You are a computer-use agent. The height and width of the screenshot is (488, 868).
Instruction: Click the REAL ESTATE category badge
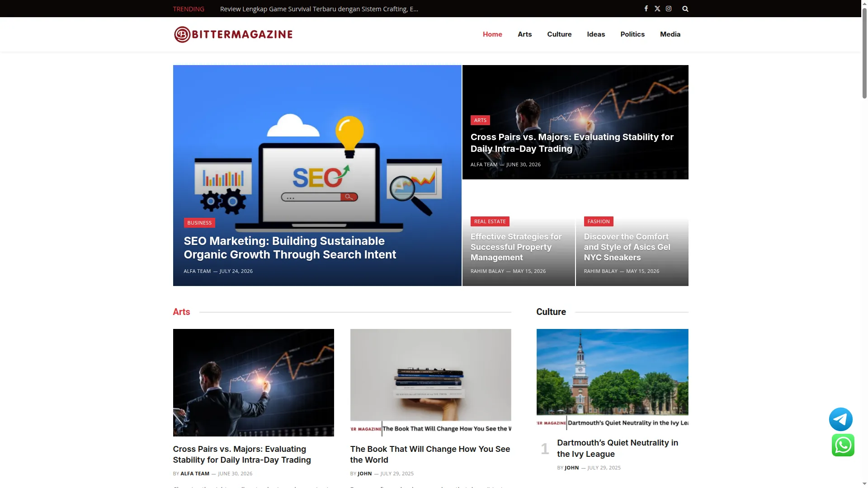[x=490, y=221]
